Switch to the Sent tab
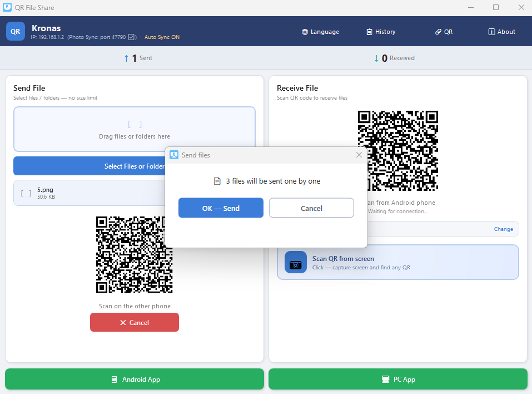 (138, 57)
